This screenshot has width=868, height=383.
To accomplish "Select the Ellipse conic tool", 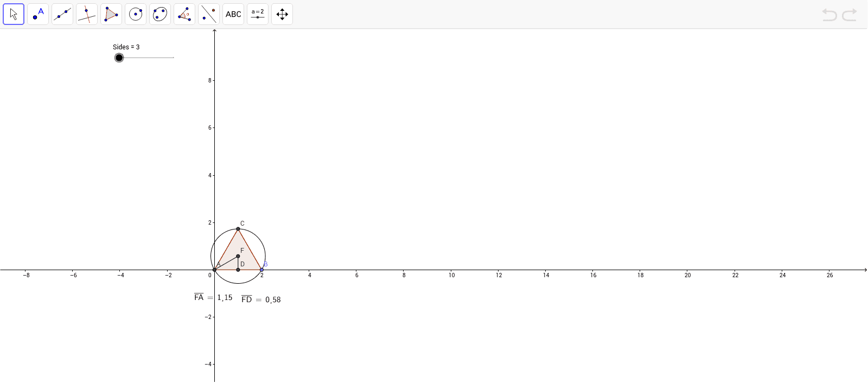I will pyautogui.click(x=160, y=14).
